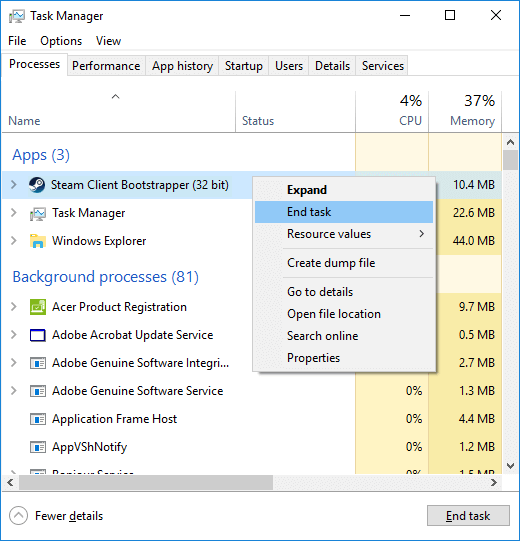Image resolution: width=520 pixels, height=541 pixels.
Task: Choose Expand in the context menu
Action: pyautogui.click(x=344, y=190)
